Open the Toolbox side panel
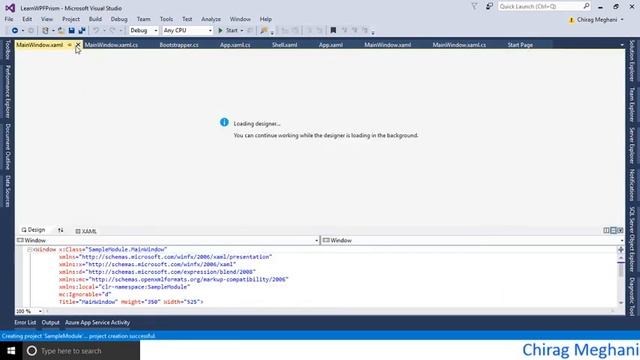 point(7,50)
